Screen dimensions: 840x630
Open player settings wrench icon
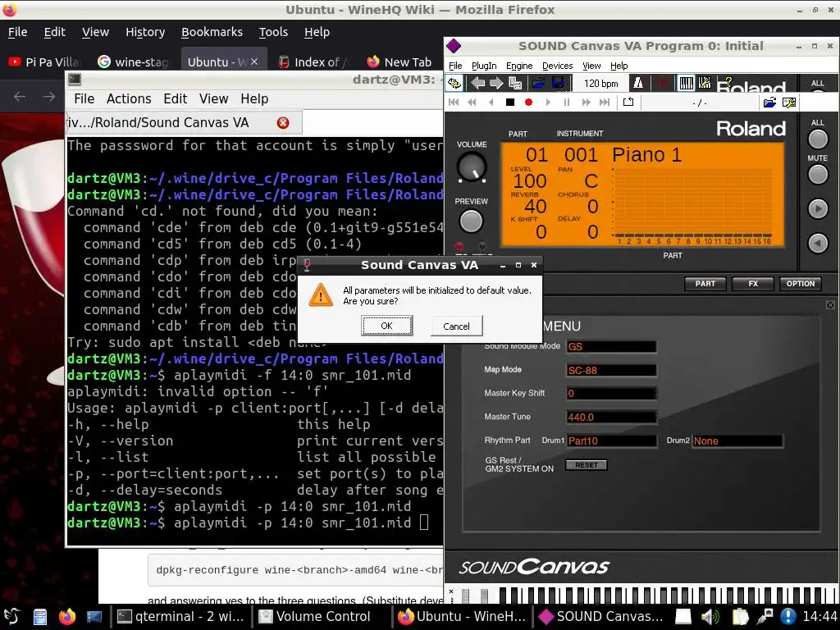click(788, 103)
